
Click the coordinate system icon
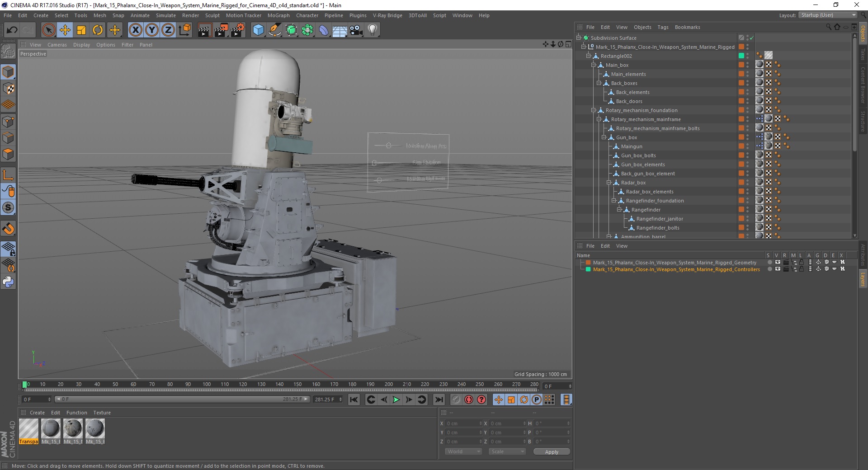coord(184,30)
